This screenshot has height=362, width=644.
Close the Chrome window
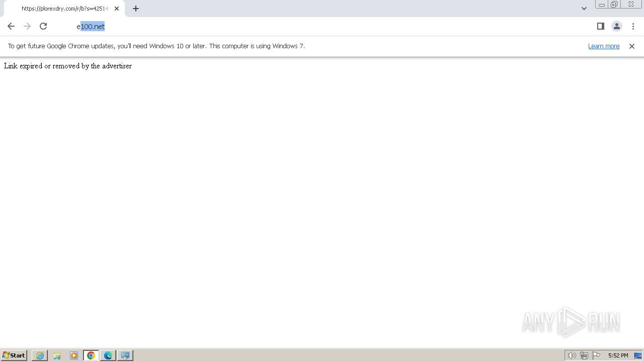click(631, 5)
